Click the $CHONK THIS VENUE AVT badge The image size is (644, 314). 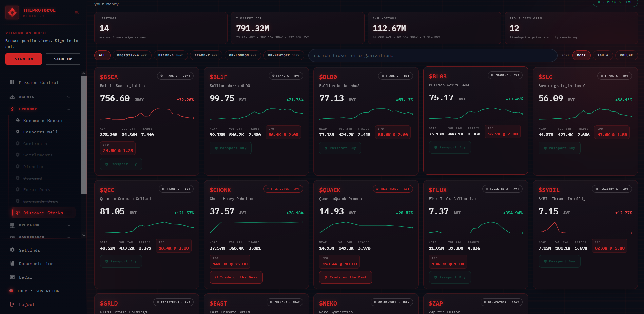click(x=283, y=189)
